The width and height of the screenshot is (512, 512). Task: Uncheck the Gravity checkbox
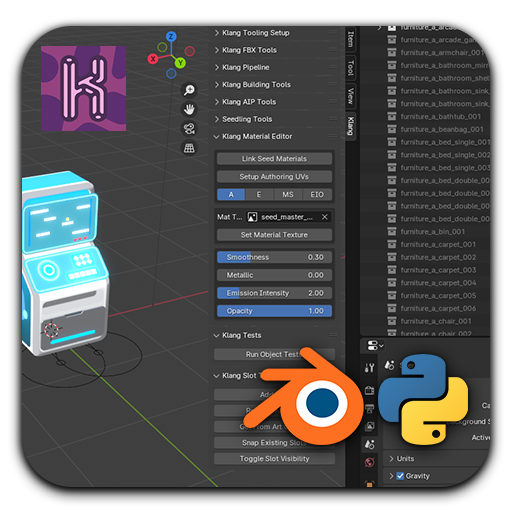pyautogui.click(x=400, y=476)
